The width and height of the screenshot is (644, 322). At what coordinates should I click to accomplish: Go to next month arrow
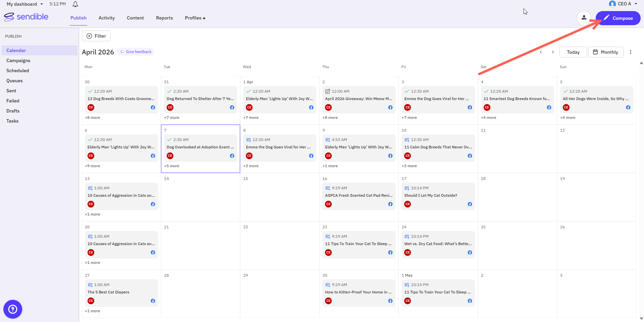(553, 52)
